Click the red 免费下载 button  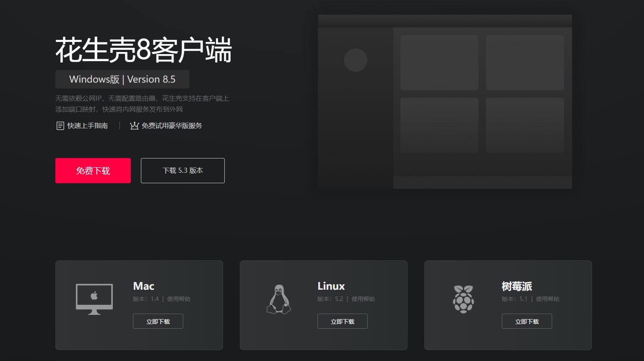click(93, 171)
